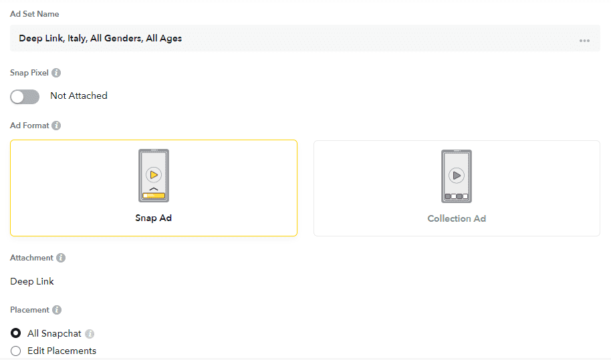Click the Placement info icon
611x364 pixels.
coord(57,310)
